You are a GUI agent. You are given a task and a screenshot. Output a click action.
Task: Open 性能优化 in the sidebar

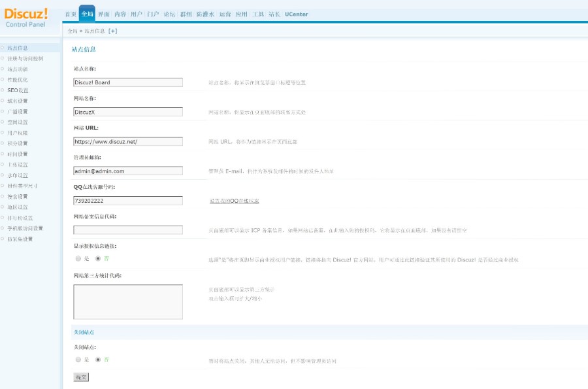point(18,80)
